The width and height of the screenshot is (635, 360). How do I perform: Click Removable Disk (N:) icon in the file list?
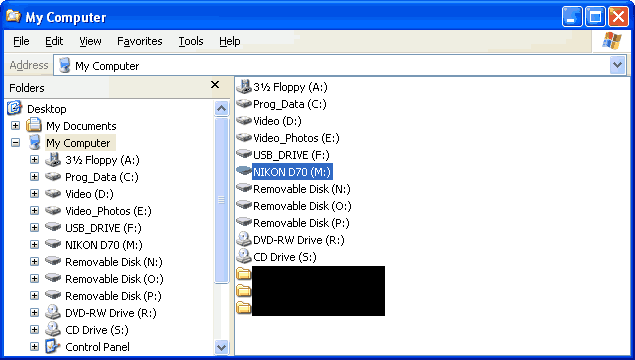(x=244, y=188)
